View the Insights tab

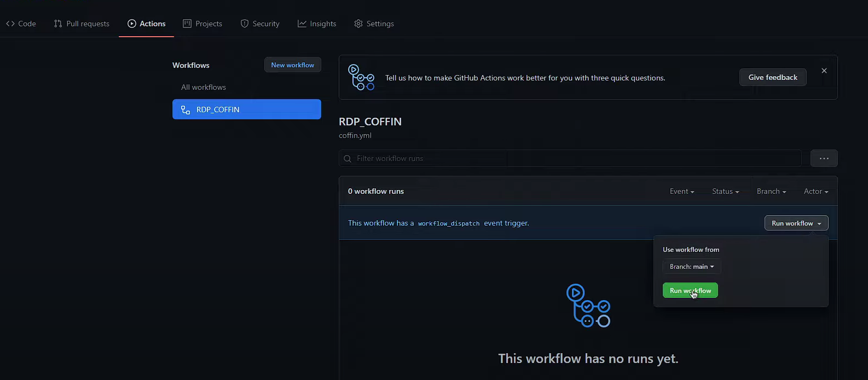[x=317, y=24]
